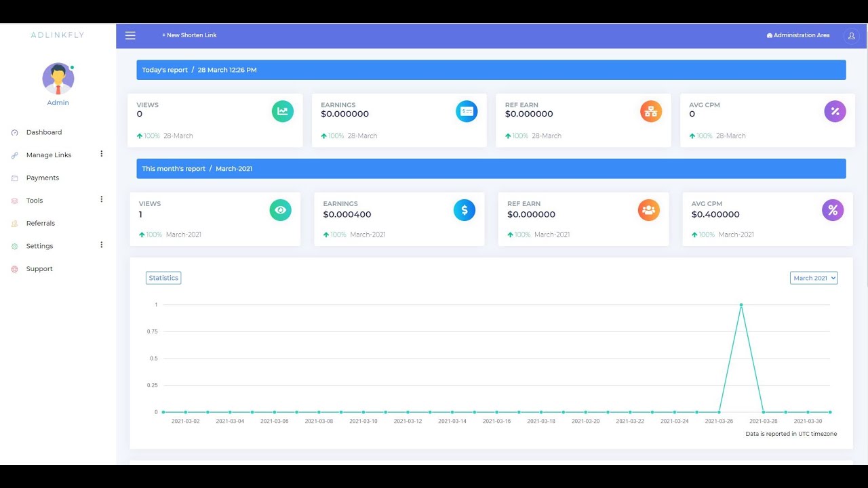Image resolution: width=868 pixels, height=488 pixels.
Task: Click the Referrals sidebar icon
Action: pyautogui.click(x=15, y=224)
